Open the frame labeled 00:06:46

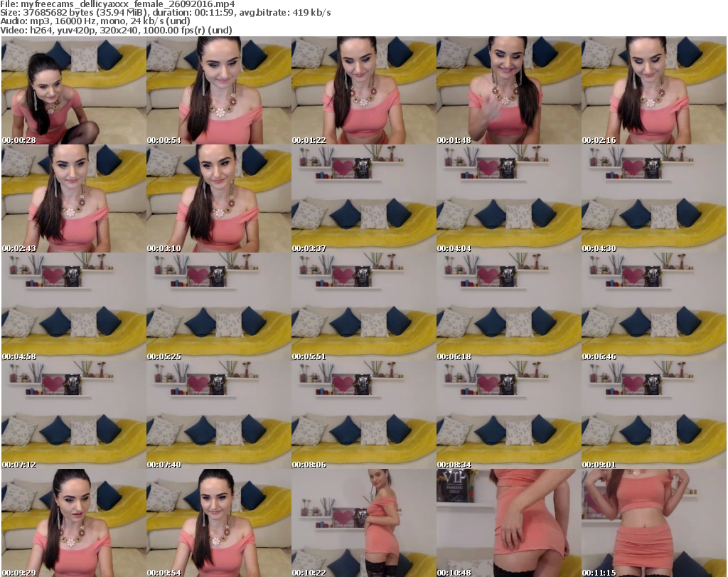pos(653,307)
